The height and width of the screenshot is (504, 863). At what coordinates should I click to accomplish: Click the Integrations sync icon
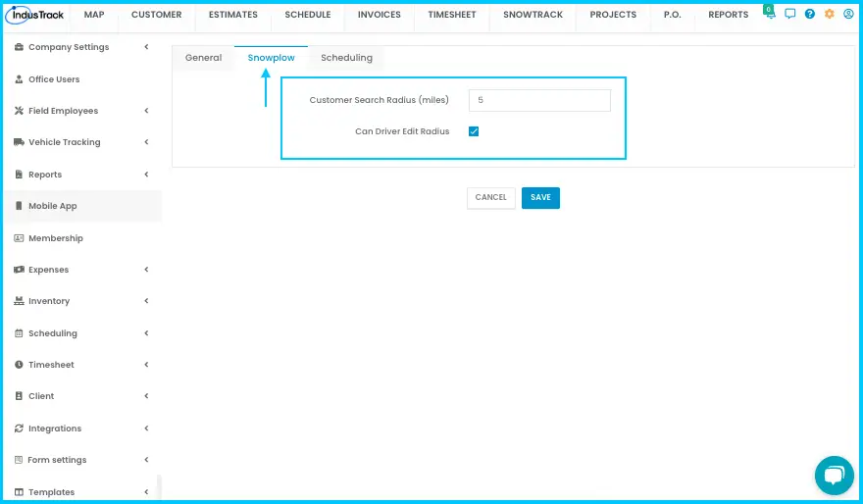coord(19,428)
